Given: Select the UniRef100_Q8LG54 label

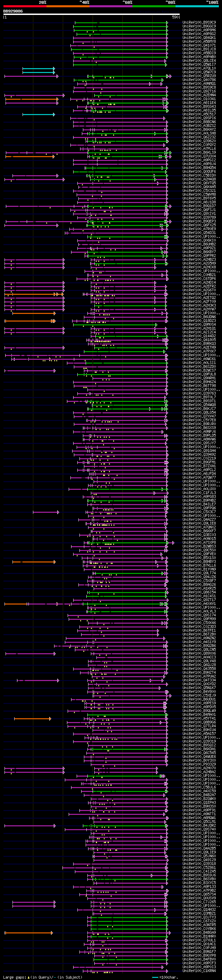Looking at the screenshot, I should (199, 412).
